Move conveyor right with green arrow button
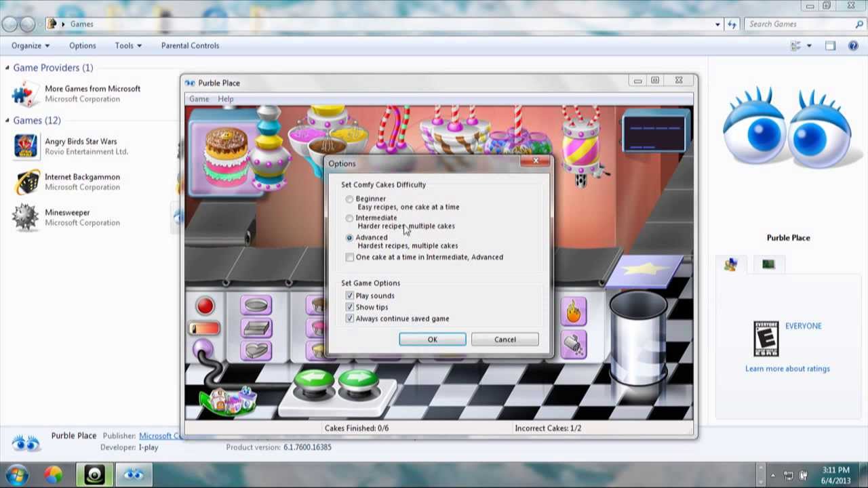Image resolution: width=868 pixels, height=488 pixels. click(x=358, y=383)
